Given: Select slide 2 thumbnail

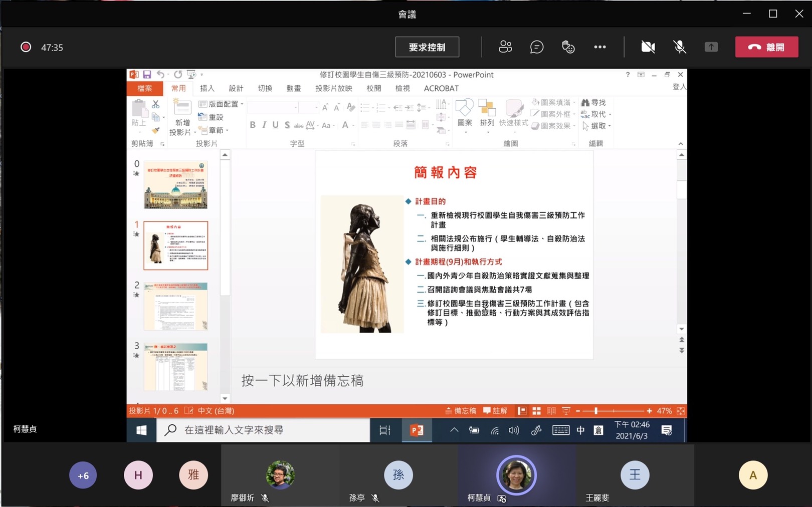Looking at the screenshot, I should [175, 306].
